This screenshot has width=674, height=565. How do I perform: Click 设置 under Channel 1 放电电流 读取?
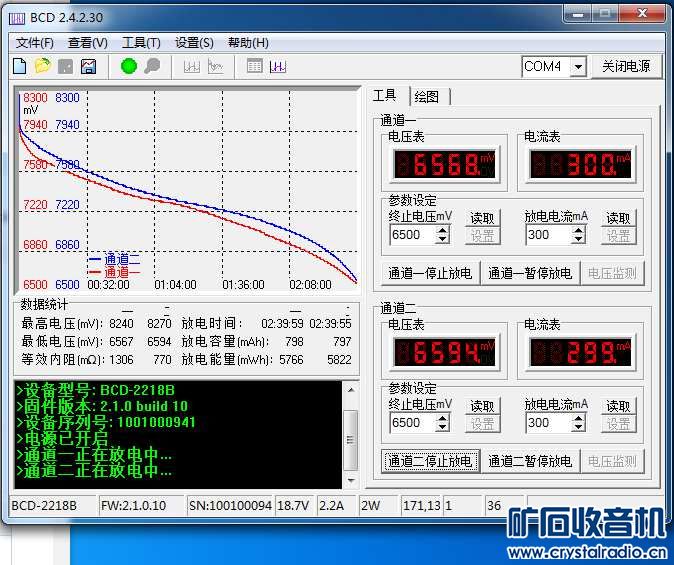tap(618, 236)
